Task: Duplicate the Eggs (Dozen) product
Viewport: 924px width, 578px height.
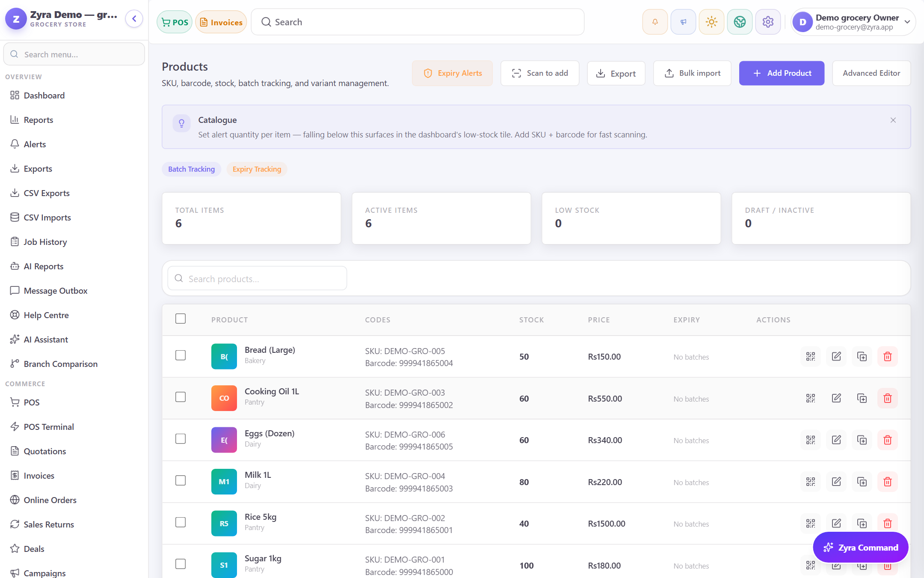Action: [862, 440]
